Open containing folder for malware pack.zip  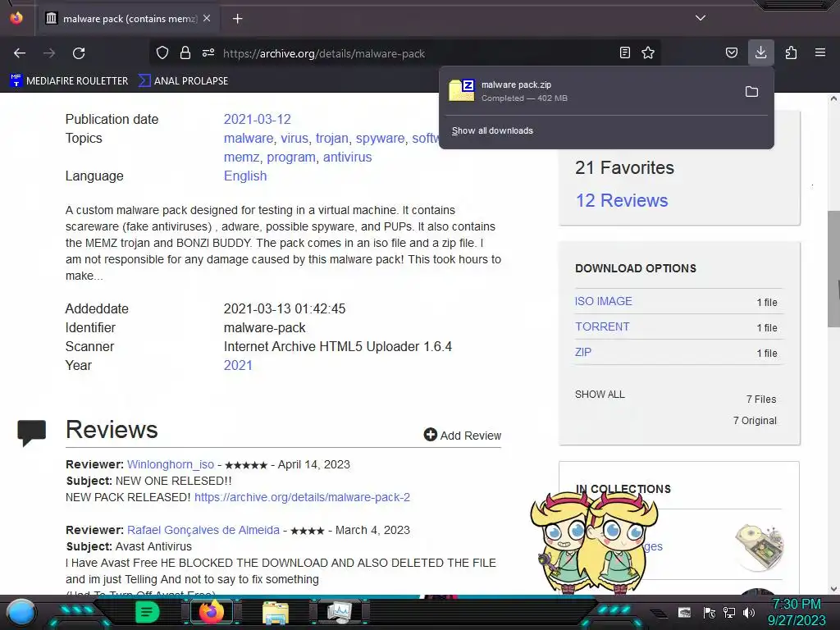(751, 92)
